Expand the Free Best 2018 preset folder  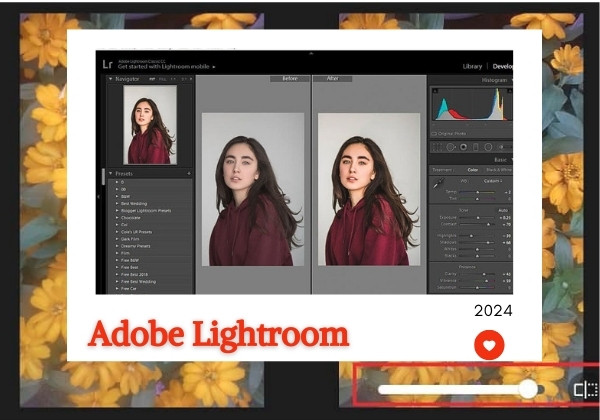point(117,274)
